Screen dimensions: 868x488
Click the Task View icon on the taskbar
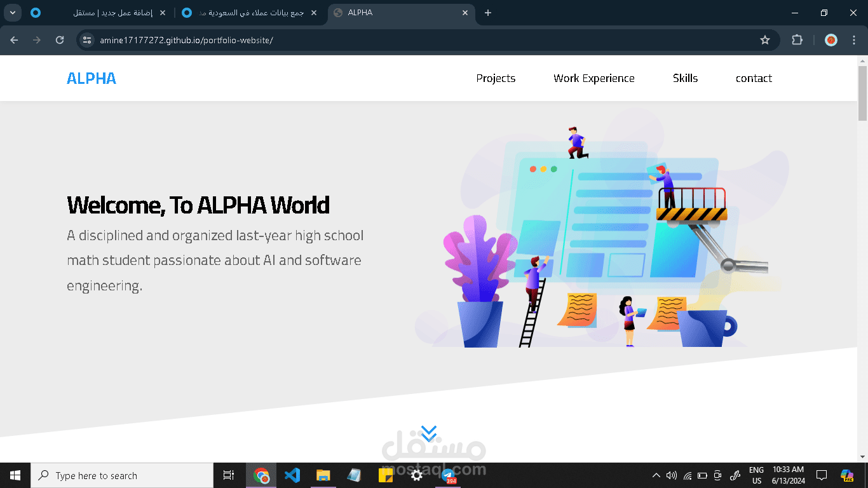[x=228, y=475]
